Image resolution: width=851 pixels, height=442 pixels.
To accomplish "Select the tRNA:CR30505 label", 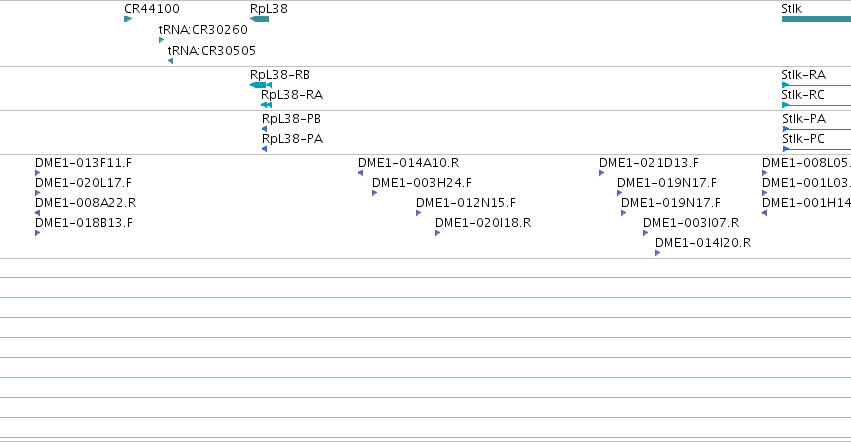I will pos(212,50).
